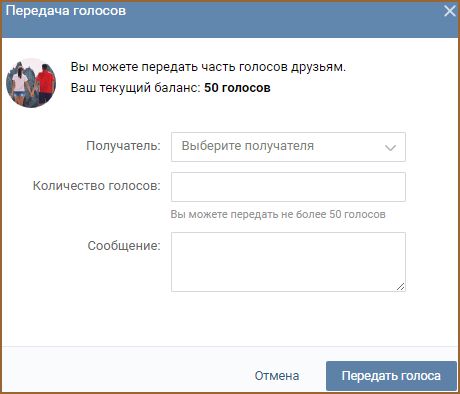Image resolution: width=460 pixels, height=394 pixels.
Task: Click the 50 голосов balance text
Action: 237,88
